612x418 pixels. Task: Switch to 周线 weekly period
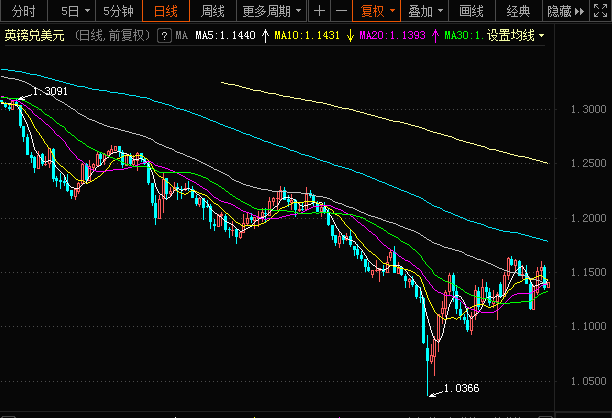213,11
